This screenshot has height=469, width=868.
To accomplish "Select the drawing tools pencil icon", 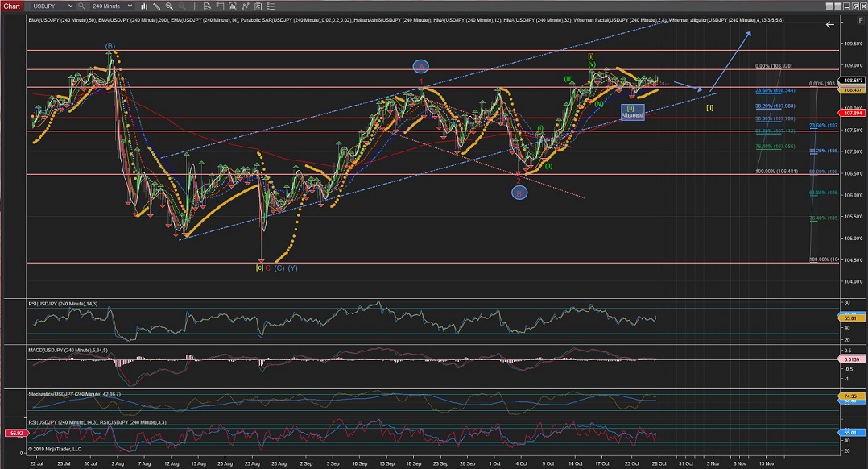I will click(156, 6).
